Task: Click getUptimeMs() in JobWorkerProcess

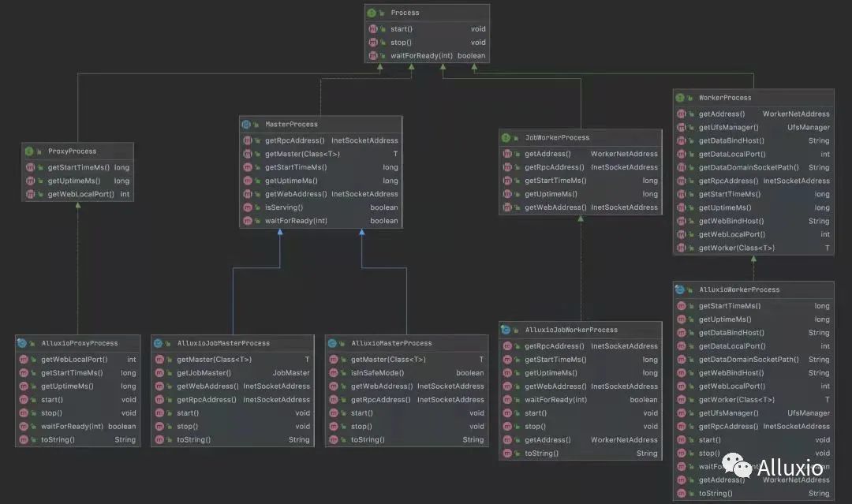Action: (551, 194)
